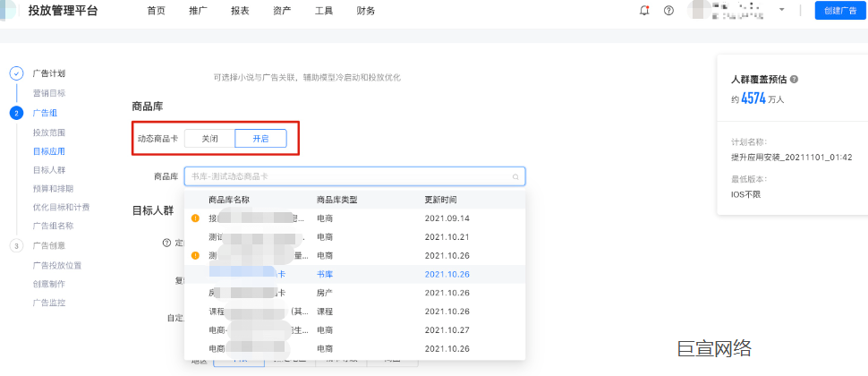Open the 推广 menu
The image size is (868, 376).
[x=198, y=11]
